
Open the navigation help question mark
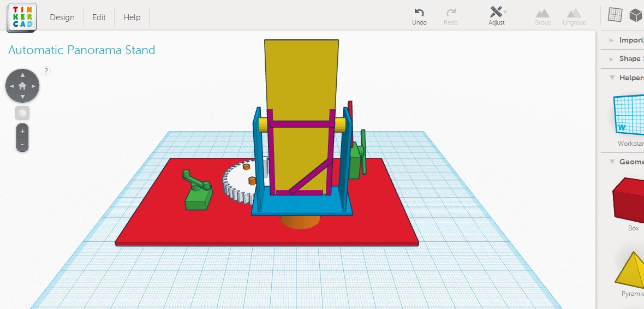tap(46, 70)
